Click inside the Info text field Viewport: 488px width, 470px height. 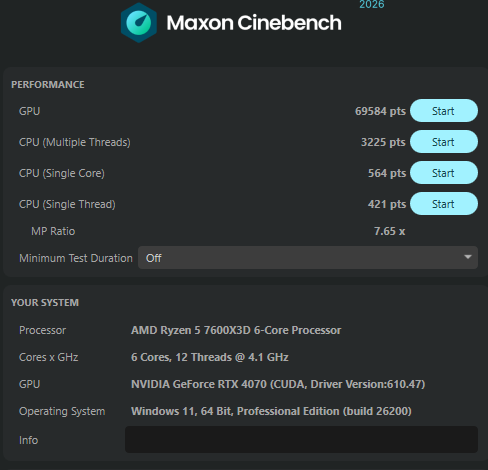(301, 439)
